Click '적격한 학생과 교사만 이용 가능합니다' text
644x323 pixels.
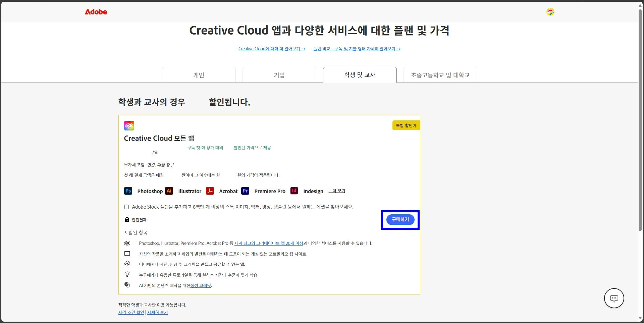click(152, 305)
